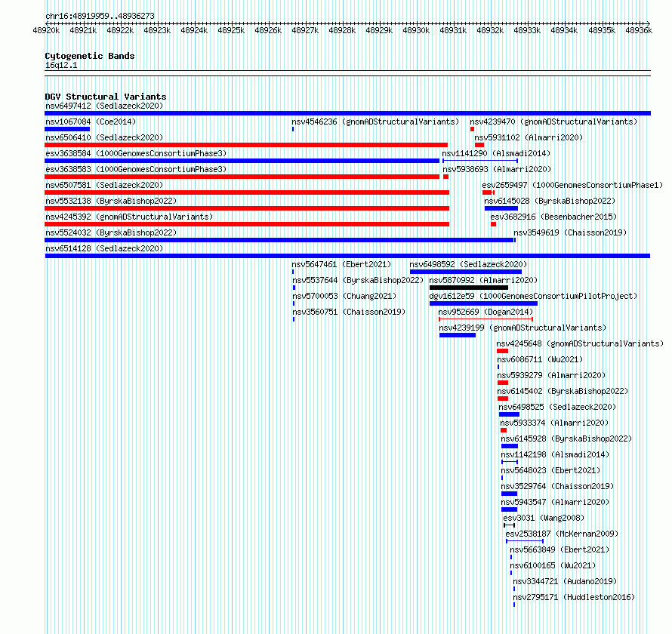Click the nsv6497412 (Sedlazeck2020) variant label
Viewport: 672px width, 634px height.
[104, 106]
